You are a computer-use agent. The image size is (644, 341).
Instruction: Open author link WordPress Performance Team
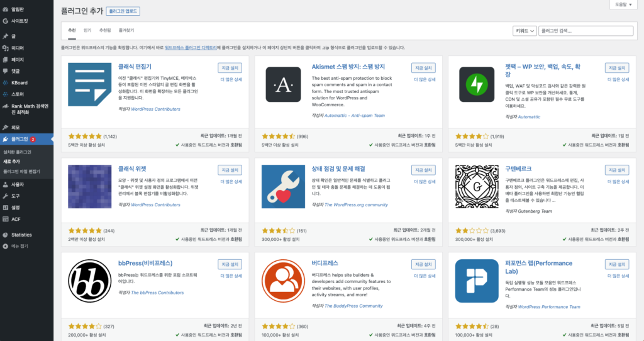(x=549, y=307)
